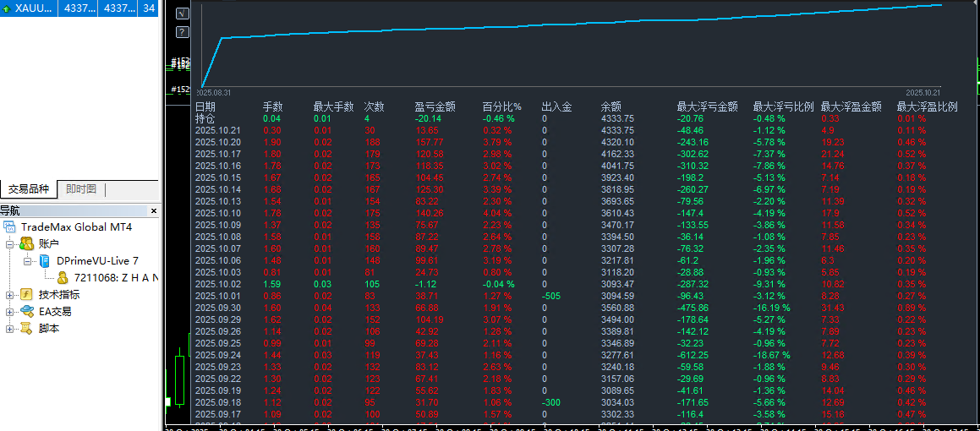Click the 日期 column header

tap(205, 106)
